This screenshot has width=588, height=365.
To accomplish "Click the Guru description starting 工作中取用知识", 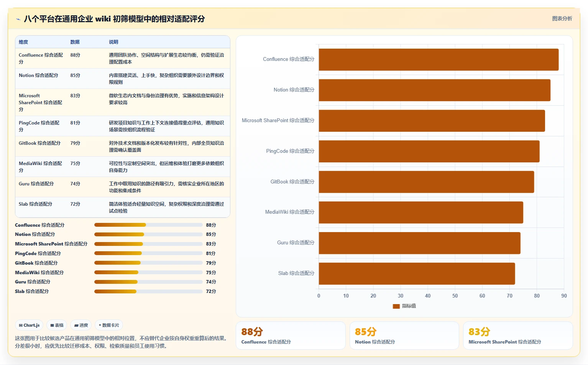I will point(166,187).
